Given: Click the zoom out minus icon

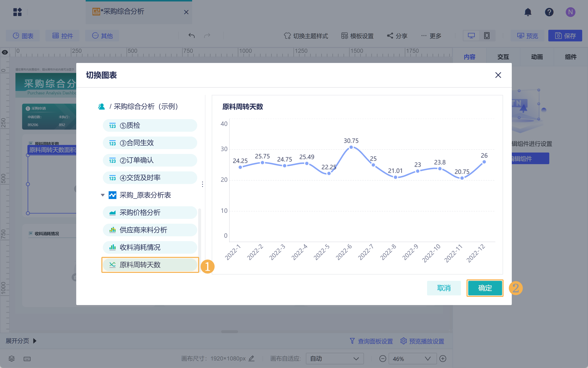Looking at the screenshot, I should click(383, 359).
